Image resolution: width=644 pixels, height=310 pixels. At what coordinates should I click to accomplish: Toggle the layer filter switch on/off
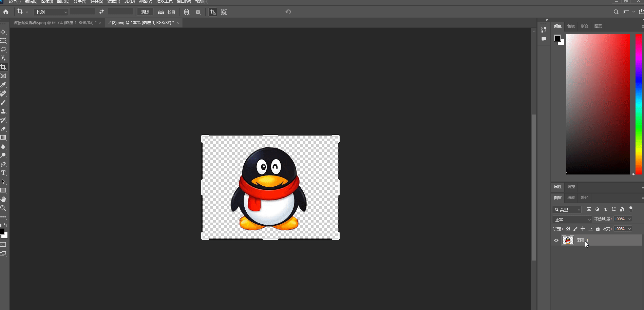pyautogui.click(x=631, y=209)
